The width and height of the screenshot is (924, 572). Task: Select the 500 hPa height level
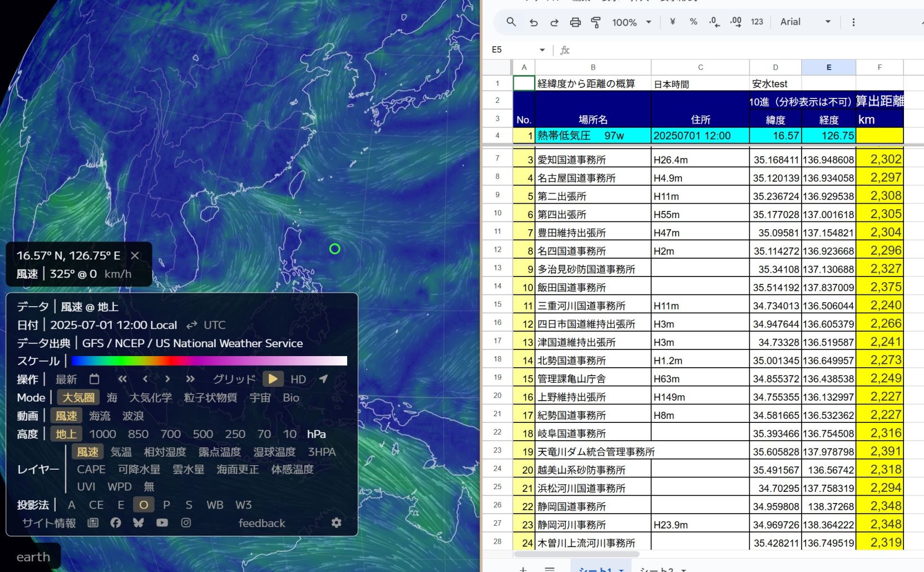click(202, 434)
